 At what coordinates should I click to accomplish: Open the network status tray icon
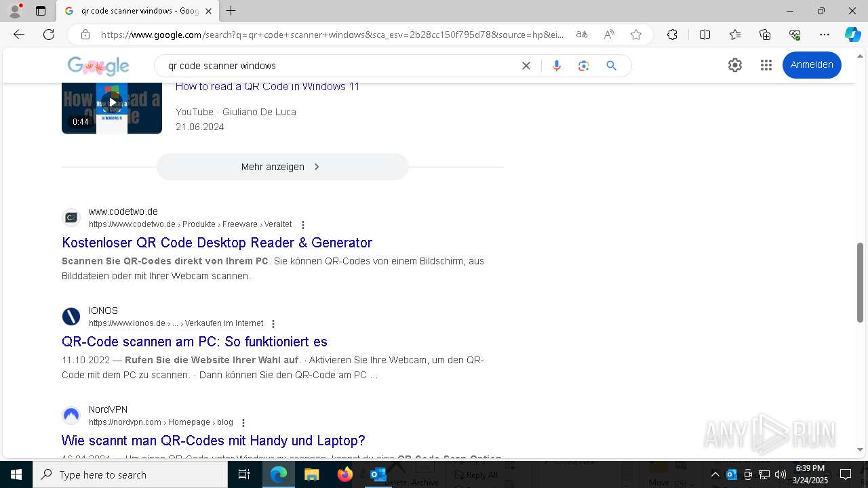tap(764, 474)
